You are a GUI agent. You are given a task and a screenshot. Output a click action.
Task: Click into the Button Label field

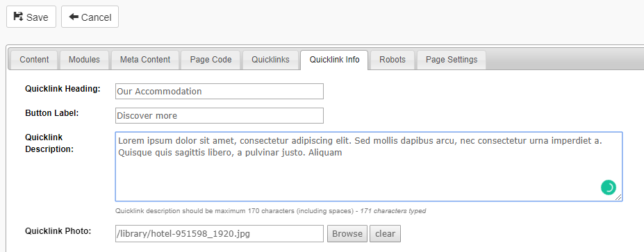(220, 115)
